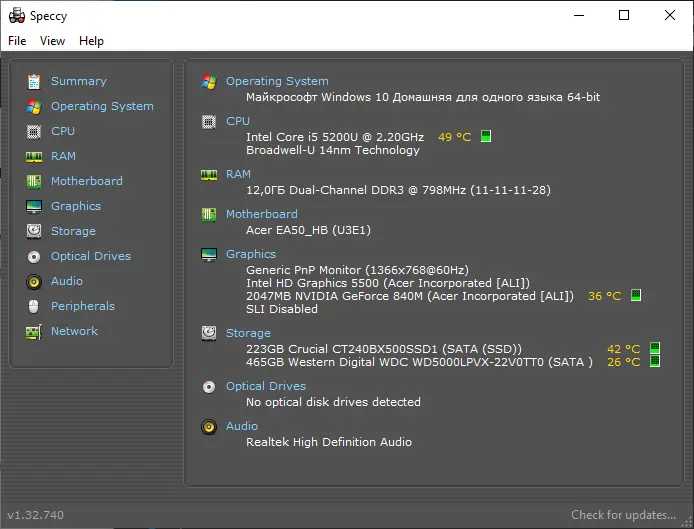Go to Audio section in sidebar
694x529 pixels.
point(67,281)
